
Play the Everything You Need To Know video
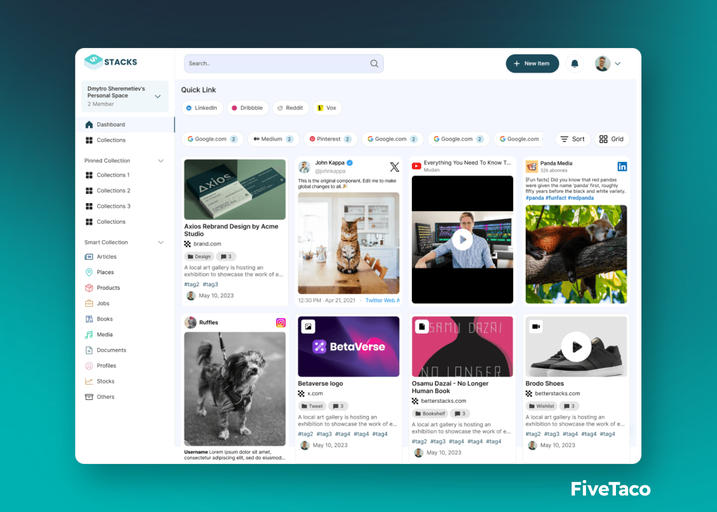(461, 240)
